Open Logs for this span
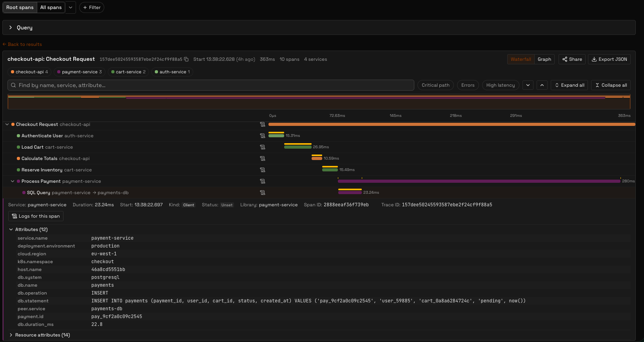 point(36,216)
